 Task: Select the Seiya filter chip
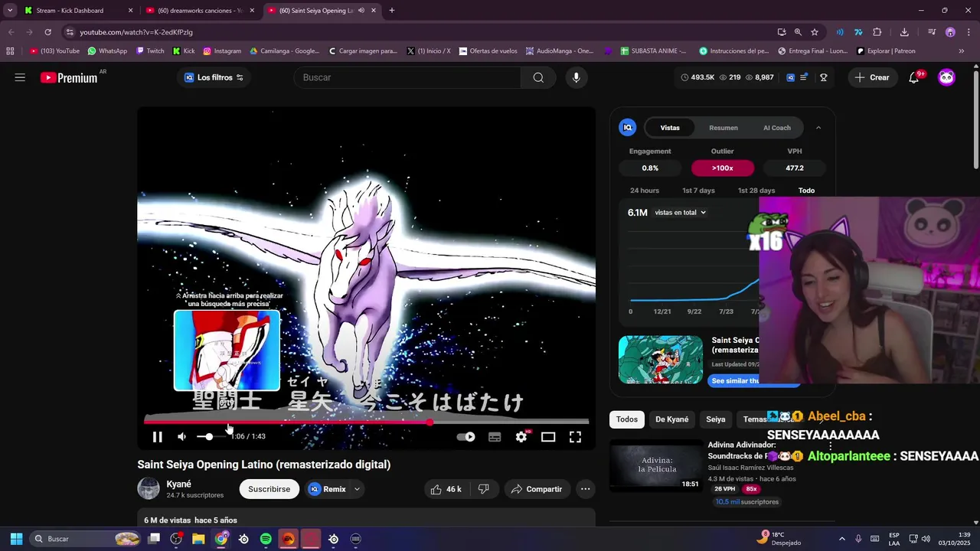pos(716,419)
